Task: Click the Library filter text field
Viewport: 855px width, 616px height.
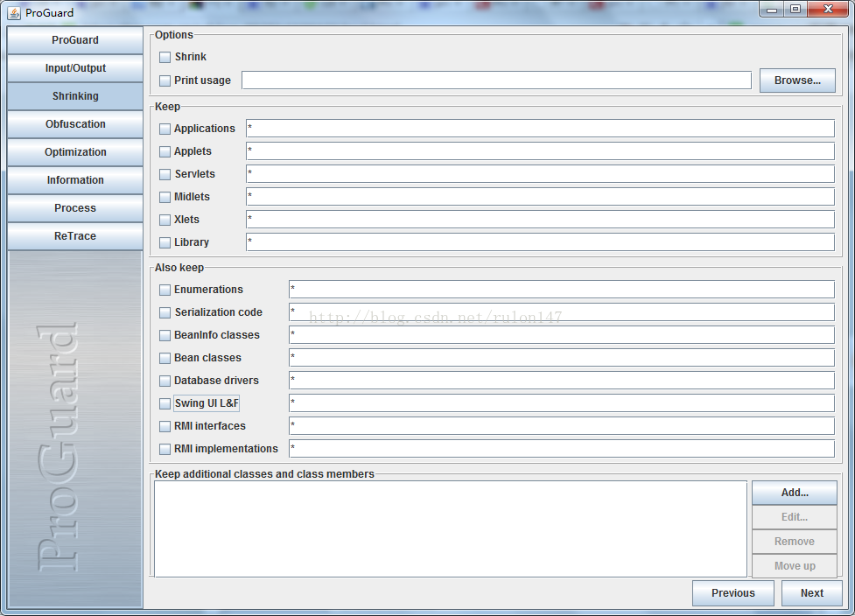Action: [540, 242]
